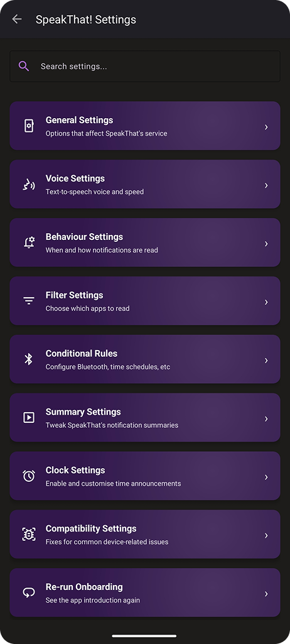Tap the back arrow icon
The width and height of the screenshot is (290, 644).
point(17,19)
